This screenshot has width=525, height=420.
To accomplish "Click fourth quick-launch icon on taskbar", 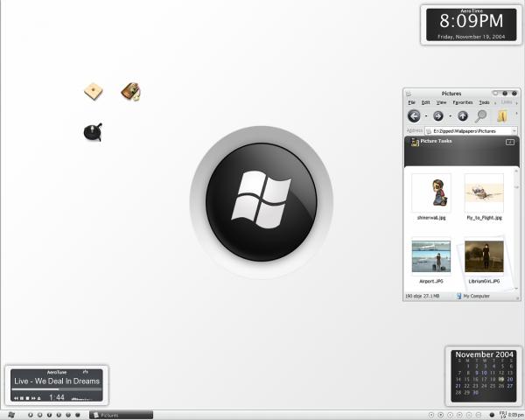I will (59, 415).
